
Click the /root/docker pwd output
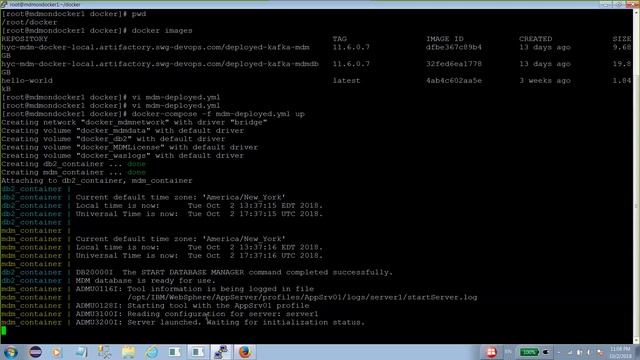(29, 22)
